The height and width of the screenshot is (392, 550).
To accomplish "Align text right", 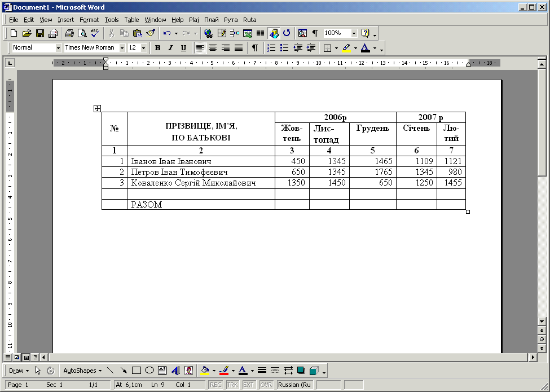I will click(226, 48).
